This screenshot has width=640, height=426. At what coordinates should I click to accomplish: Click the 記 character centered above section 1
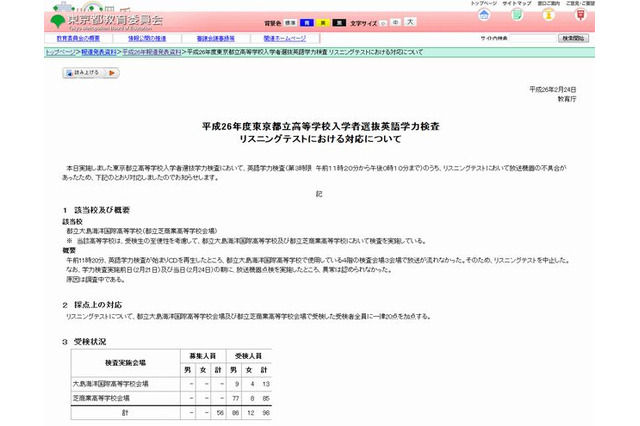pos(319,194)
